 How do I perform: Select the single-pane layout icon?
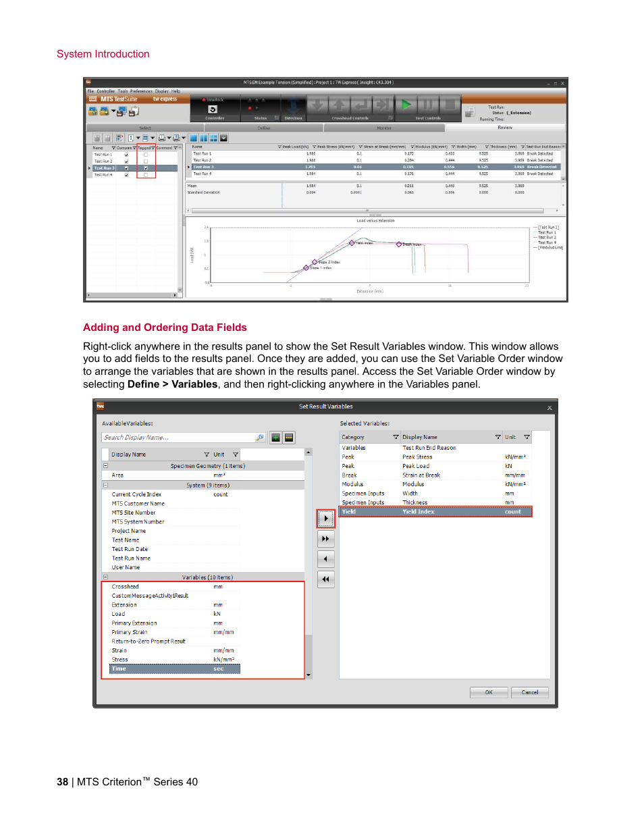coord(194,138)
